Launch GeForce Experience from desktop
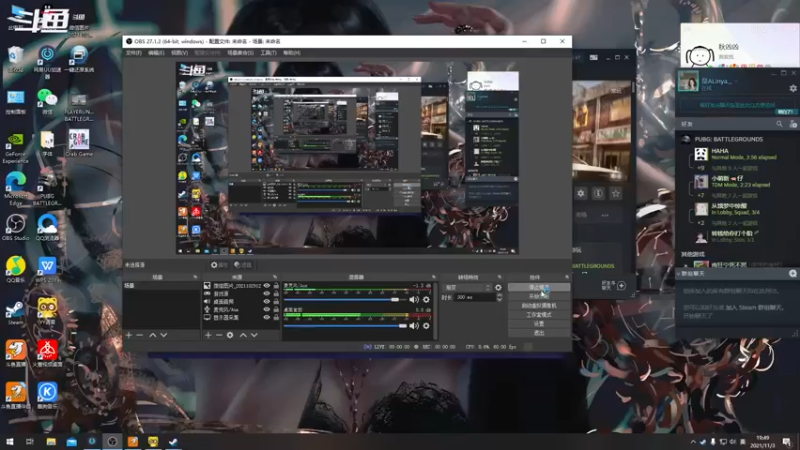Screen dimensions: 800x450 [x=15, y=148]
